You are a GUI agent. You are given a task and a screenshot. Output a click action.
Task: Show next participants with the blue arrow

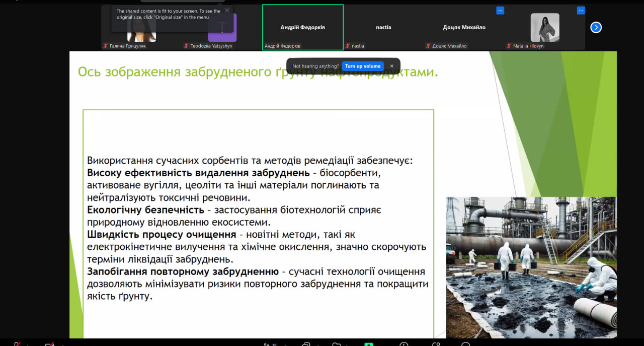[596, 27]
